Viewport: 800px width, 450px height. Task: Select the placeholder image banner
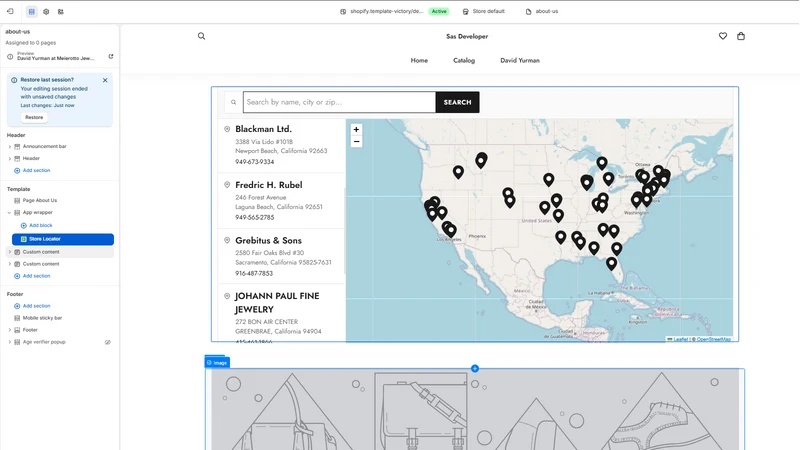click(475, 410)
